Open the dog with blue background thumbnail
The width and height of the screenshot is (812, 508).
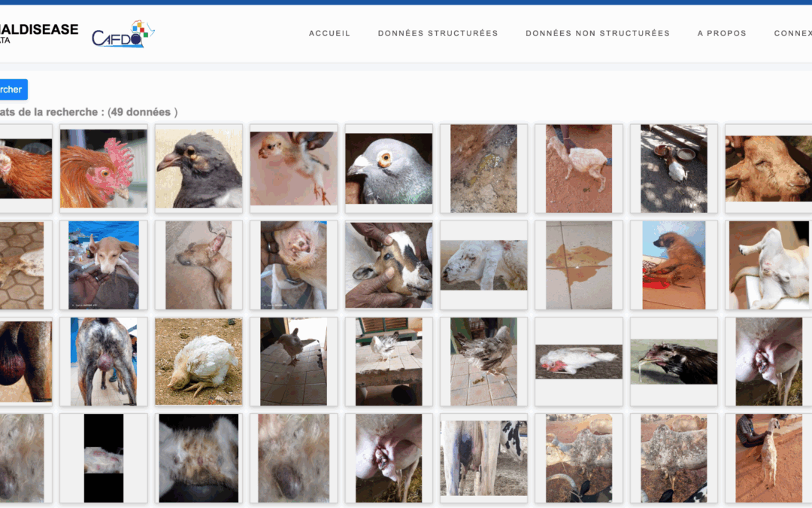104,265
